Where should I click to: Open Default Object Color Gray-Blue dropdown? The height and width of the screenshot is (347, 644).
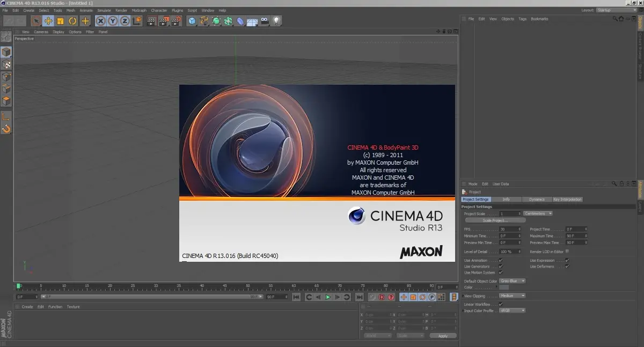tap(513, 281)
